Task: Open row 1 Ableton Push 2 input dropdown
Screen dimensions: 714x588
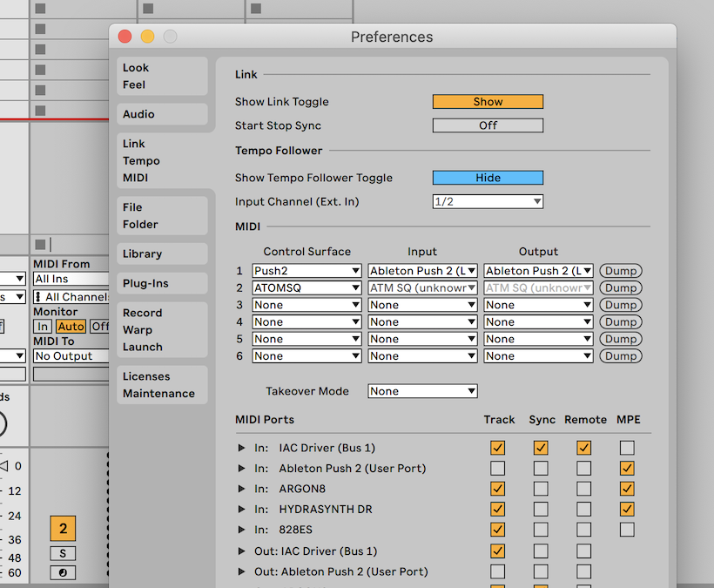Action: pos(422,271)
